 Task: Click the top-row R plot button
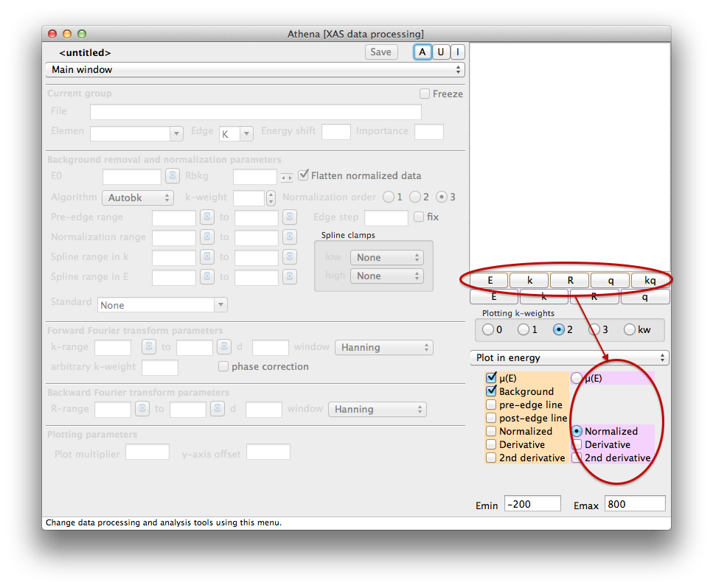click(x=570, y=280)
